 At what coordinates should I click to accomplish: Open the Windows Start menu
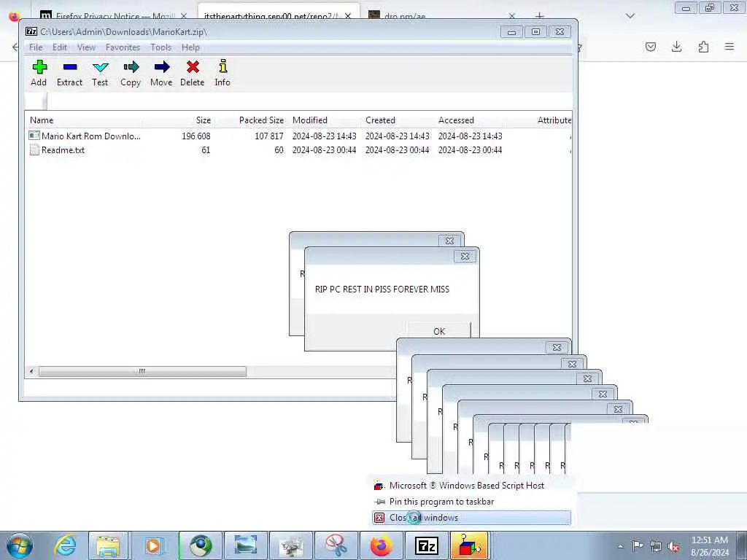(20, 545)
